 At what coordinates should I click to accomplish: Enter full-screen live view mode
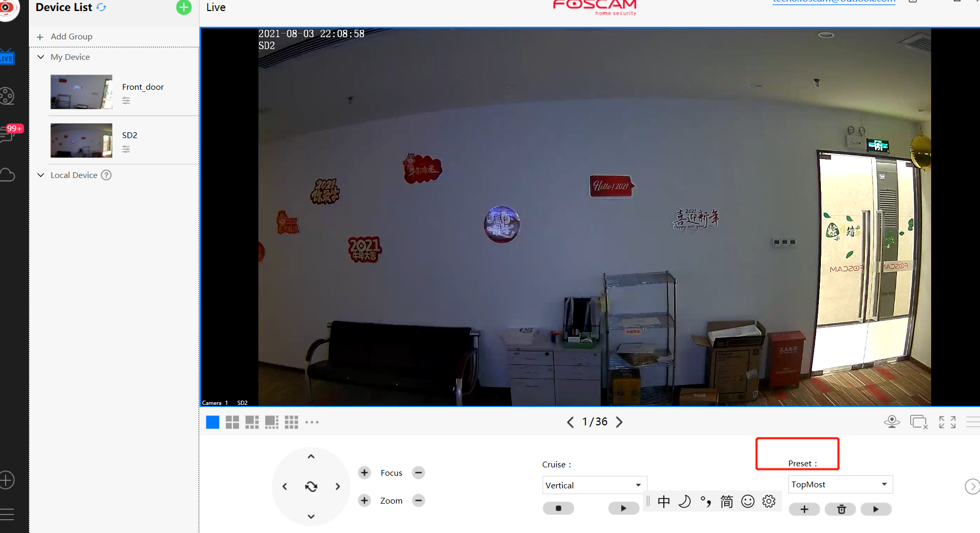click(x=947, y=422)
